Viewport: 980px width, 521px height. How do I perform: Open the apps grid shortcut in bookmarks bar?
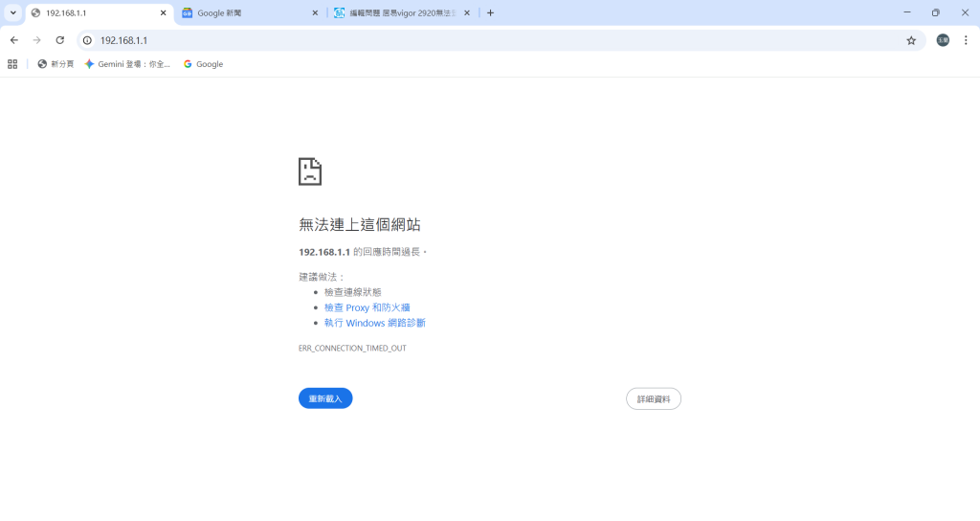(12, 64)
